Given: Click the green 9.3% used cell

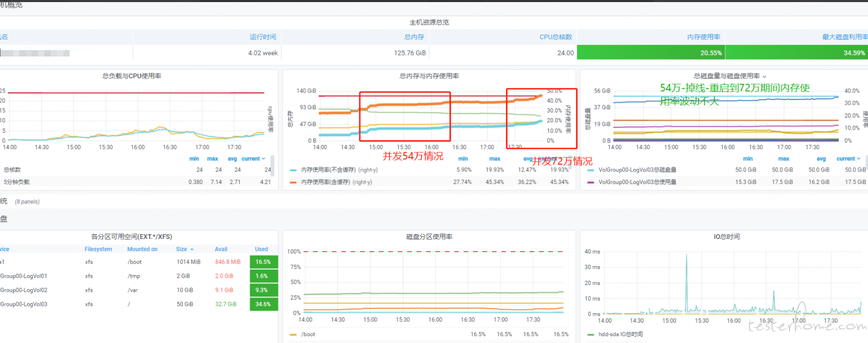Looking at the screenshot, I should tap(264, 290).
